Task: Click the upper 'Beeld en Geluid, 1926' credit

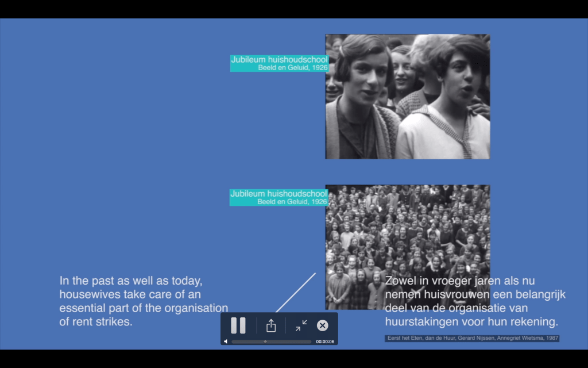Action: tap(293, 68)
